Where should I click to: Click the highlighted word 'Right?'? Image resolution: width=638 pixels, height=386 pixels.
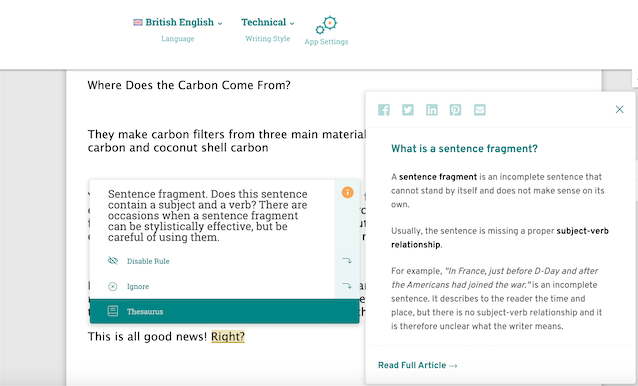pos(228,337)
